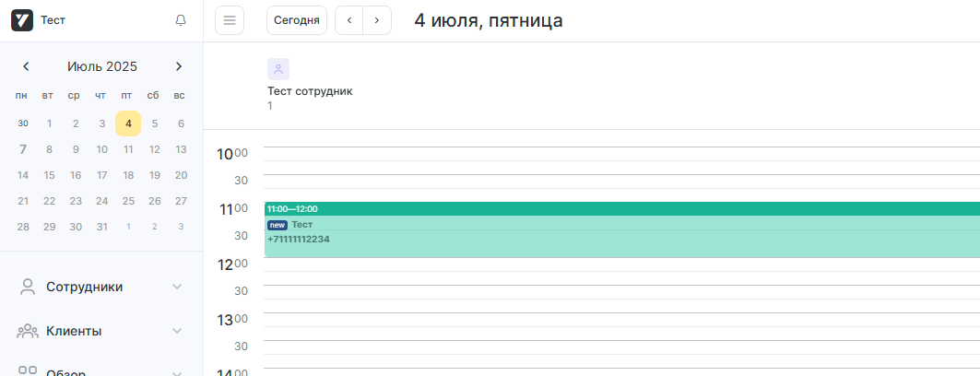The image size is (980, 376).
Task: Select July 31 in mini calendar
Action: [102, 227]
